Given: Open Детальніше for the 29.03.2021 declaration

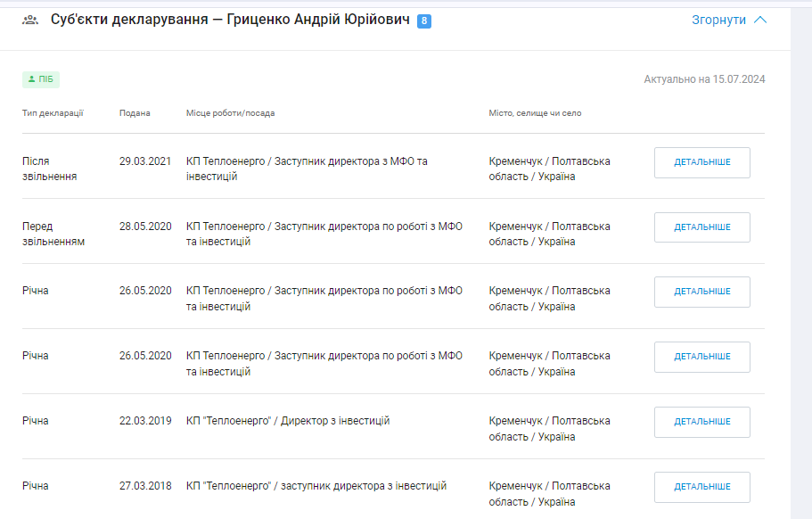Looking at the screenshot, I should click(x=701, y=162).
